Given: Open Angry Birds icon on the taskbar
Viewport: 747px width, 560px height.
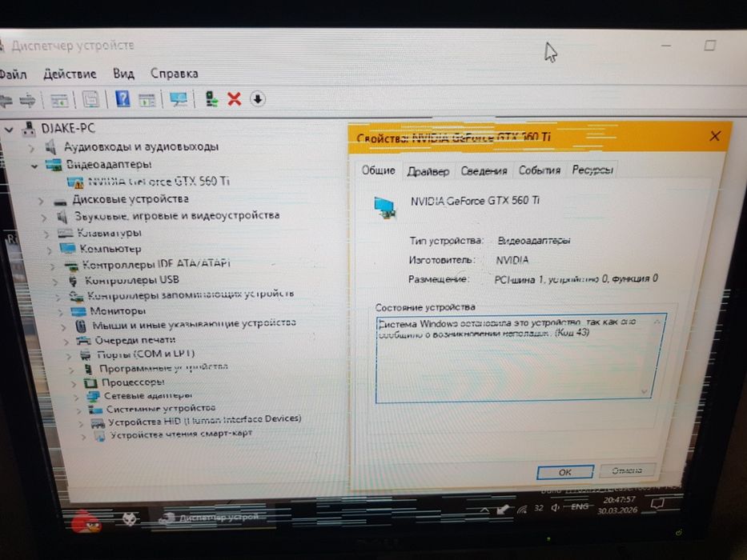Looking at the screenshot, I should [x=86, y=522].
